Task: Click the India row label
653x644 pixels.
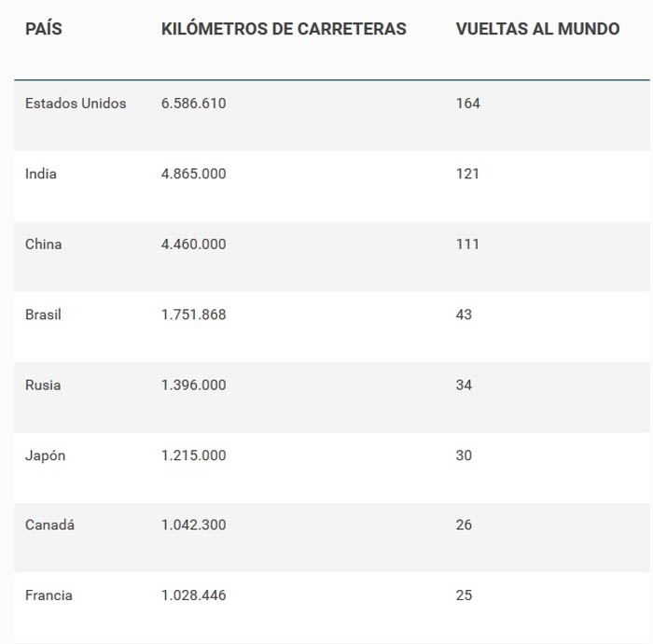Action: click(41, 174)
